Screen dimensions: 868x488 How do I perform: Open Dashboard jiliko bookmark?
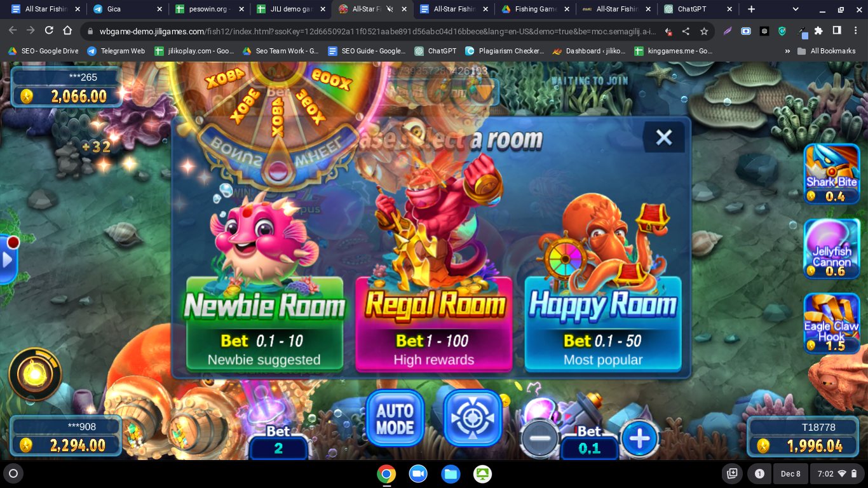590,51
